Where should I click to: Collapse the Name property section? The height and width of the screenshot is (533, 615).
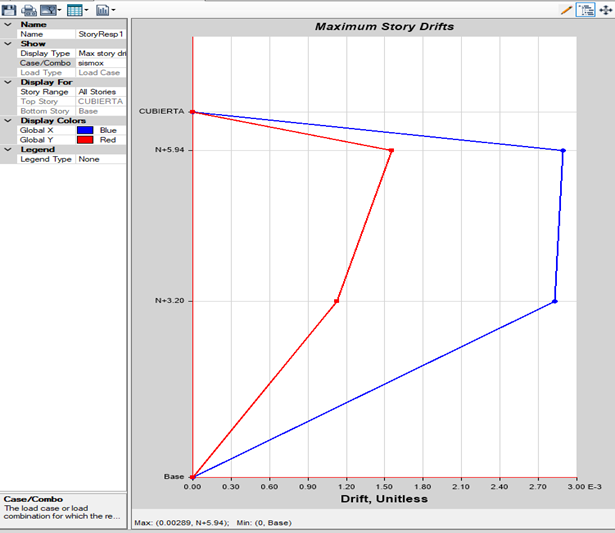tap(7, 24)
